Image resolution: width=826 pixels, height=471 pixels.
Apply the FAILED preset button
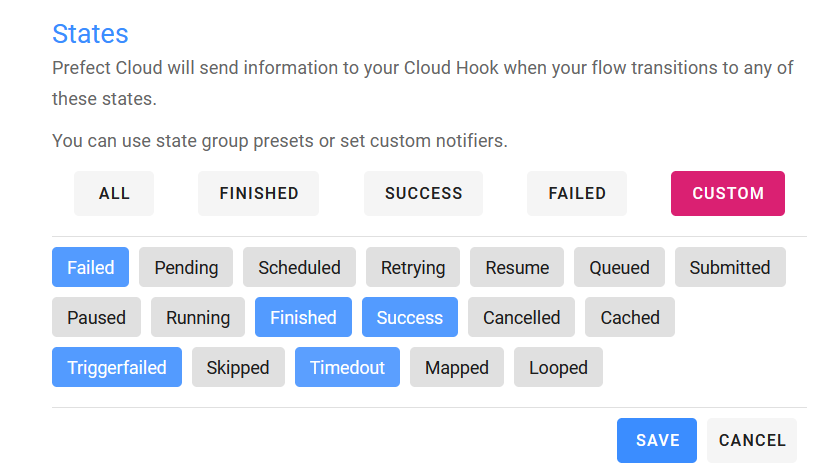pos(577,193)
